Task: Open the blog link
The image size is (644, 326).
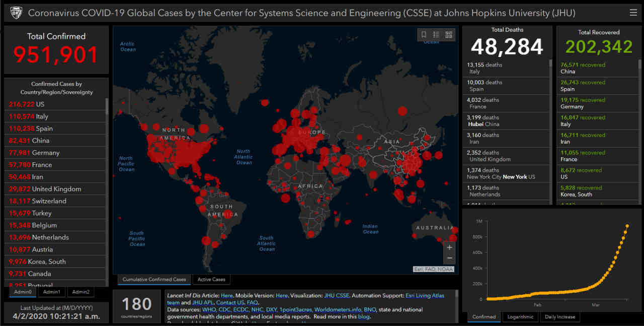Action: (363, 316)
